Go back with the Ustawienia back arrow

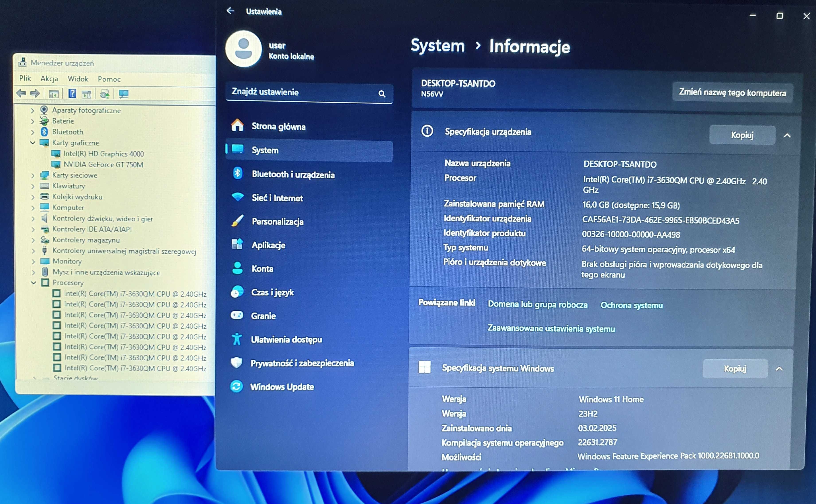click(230, 11)
